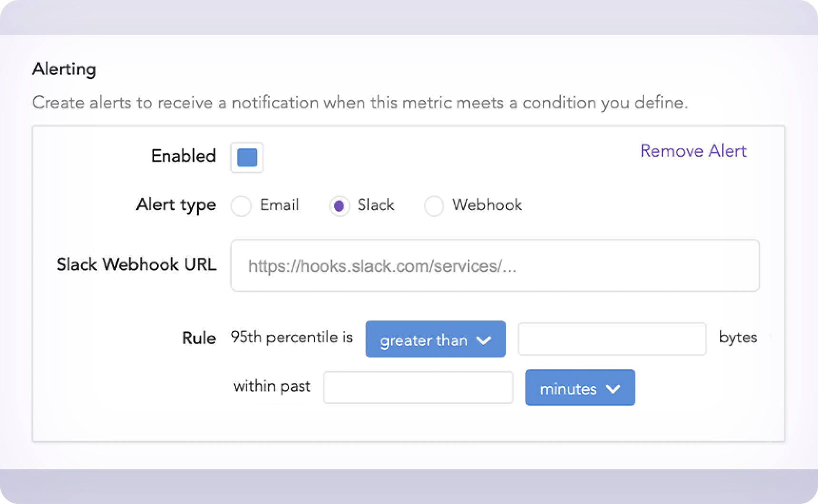818x504 pixels.
Task: Select the Webhook radio button
Action: click(x=434, y=206)
